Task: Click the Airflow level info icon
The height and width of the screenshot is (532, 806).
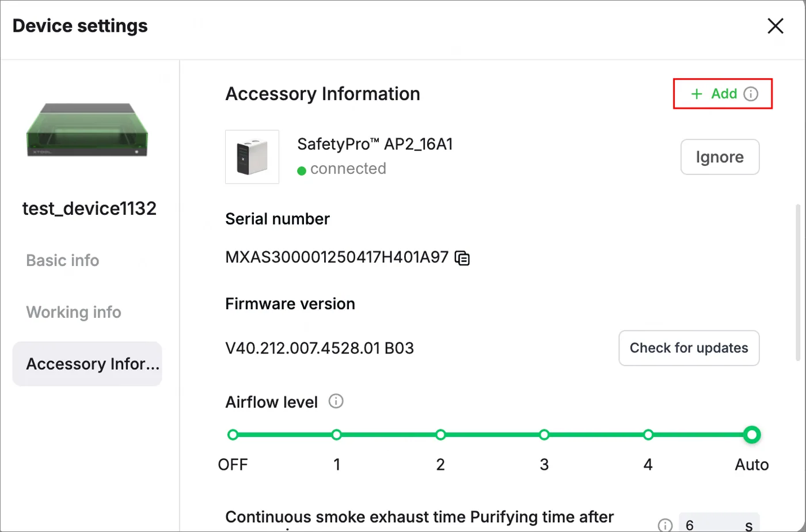Action: 336,401
